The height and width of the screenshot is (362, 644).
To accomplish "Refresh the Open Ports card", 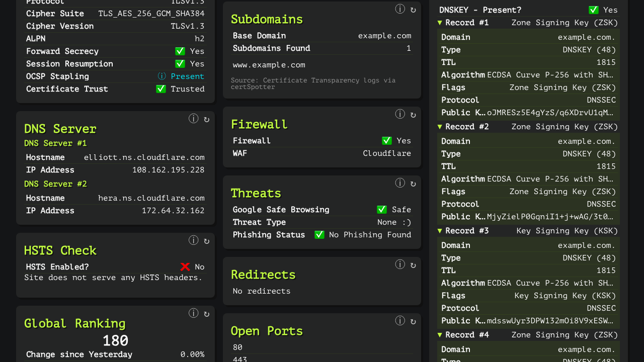I will coord(413,321).
